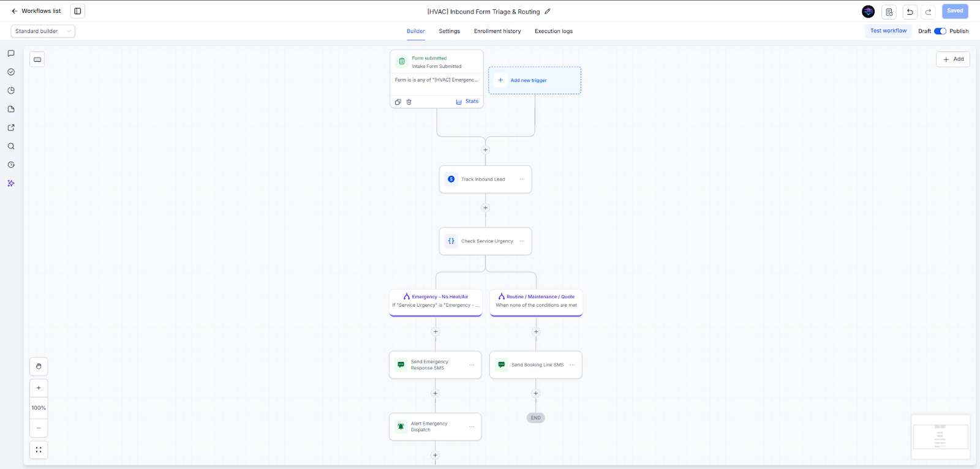Image resolution: width=980 pixels, height=469 pixels.
Task: Click the Add button on the canvas
Action: [953, 59]
